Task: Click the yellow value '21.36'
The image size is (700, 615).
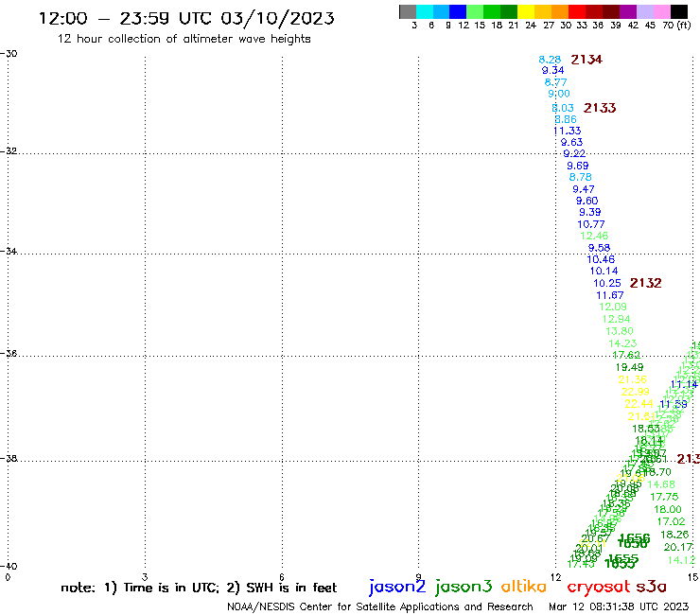Action: pos(632,379)
